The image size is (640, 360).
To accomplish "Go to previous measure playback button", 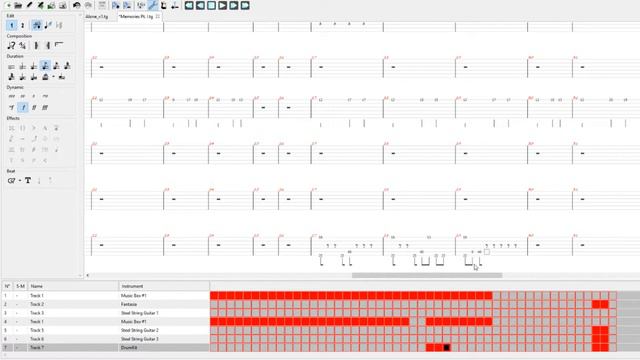I will pyautogui.click(x=200, y=5).
